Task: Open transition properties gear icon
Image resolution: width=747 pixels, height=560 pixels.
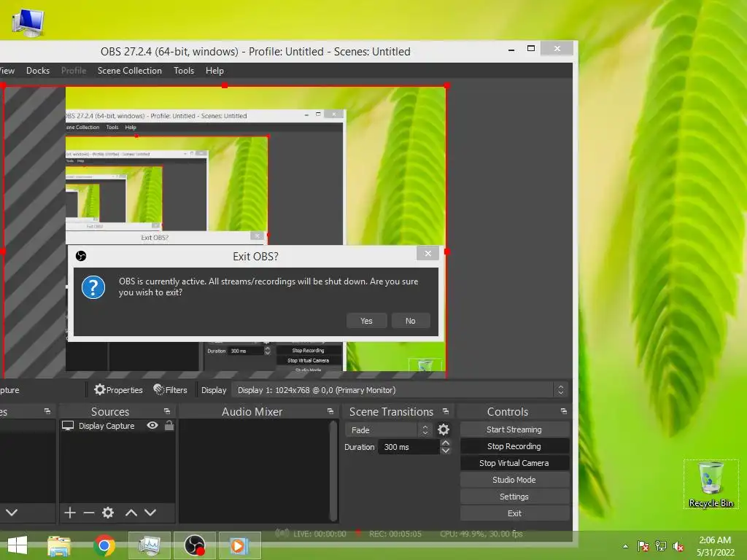Action: click(444, 430)
